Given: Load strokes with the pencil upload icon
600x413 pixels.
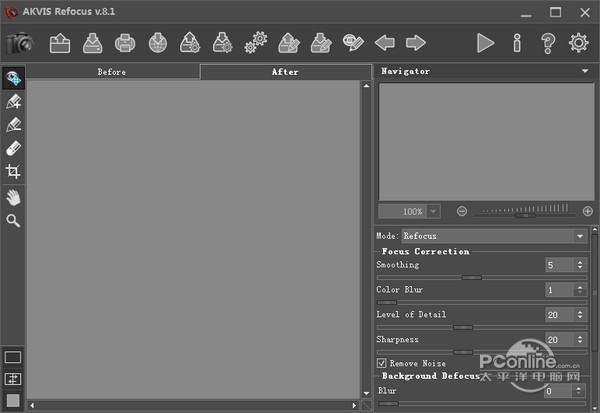Looking at the screenshot, I should [289, 43].
